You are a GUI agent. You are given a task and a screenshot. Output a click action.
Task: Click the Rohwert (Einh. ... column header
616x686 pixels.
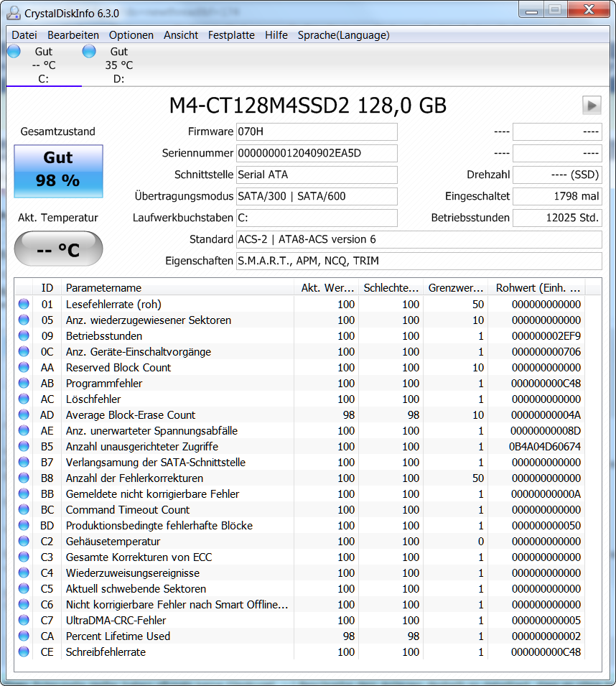coord(536,287)
